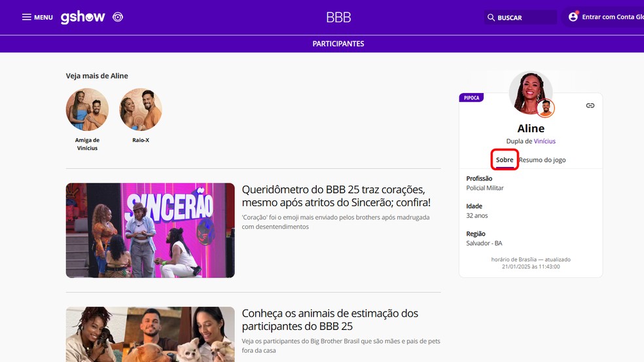Select the Salvador - BA region value

point(484,244)
